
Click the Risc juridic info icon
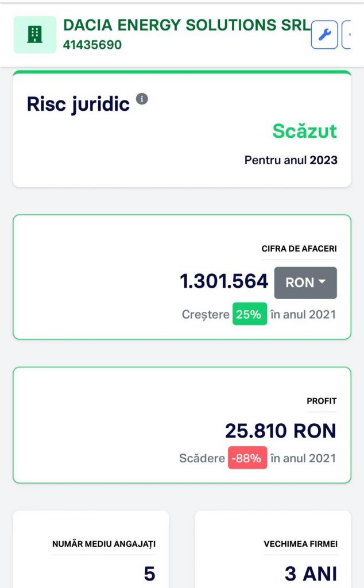point(142,99)
